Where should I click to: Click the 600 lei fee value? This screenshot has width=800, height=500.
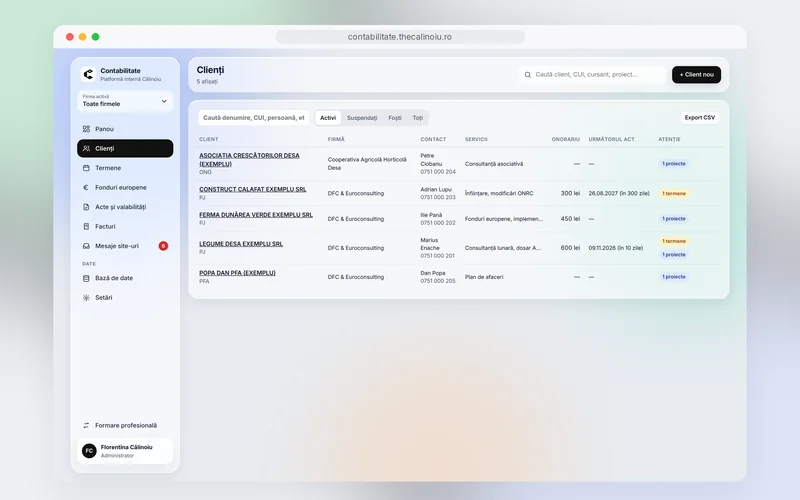(570, 248)
